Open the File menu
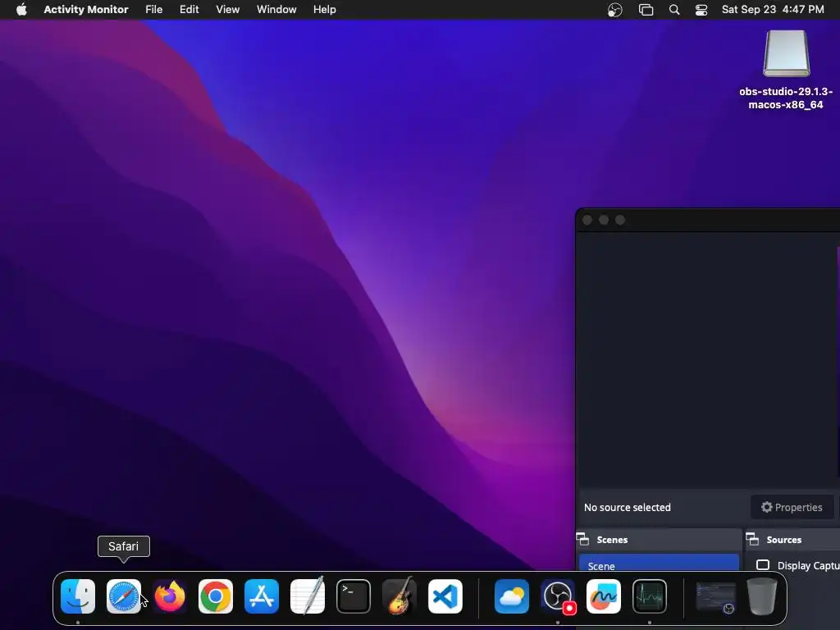This screenshot has height=630, width=840. point(153,9)
